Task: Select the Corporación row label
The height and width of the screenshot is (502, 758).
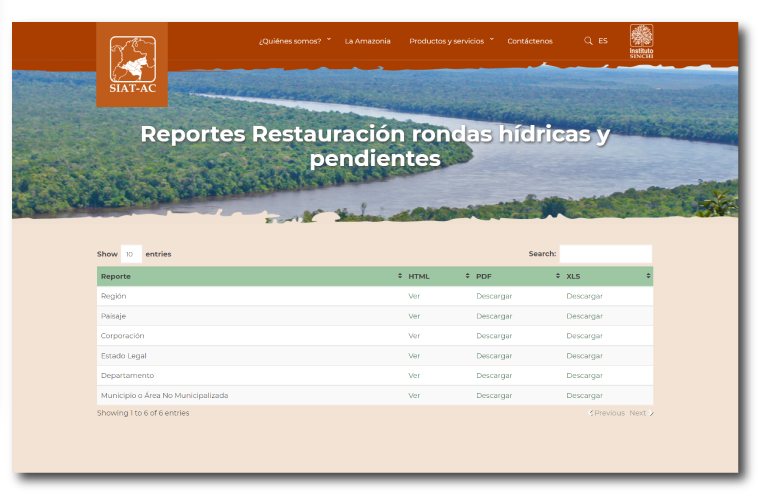Action: [122, 336]
